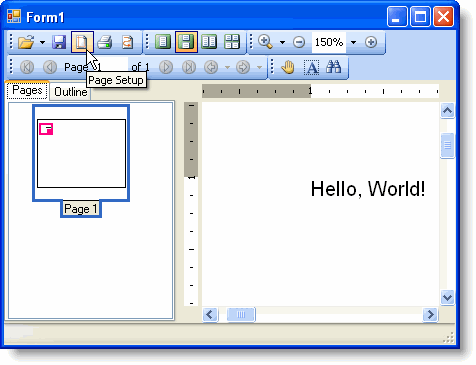
Task: Click the horizontal scrollbar thumb
Action: (x=241, y=314)
